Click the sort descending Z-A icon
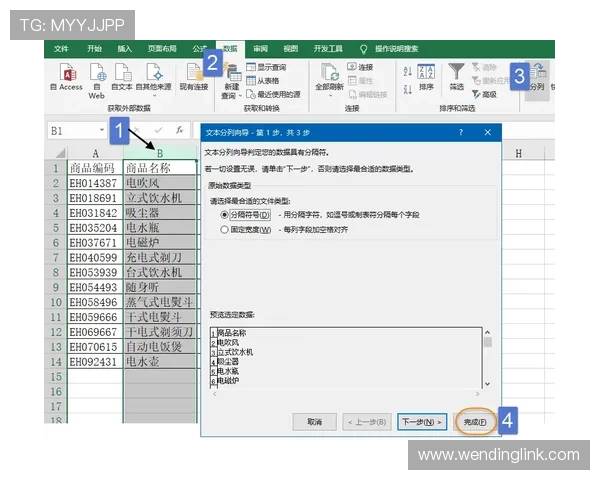 (408, 90)
